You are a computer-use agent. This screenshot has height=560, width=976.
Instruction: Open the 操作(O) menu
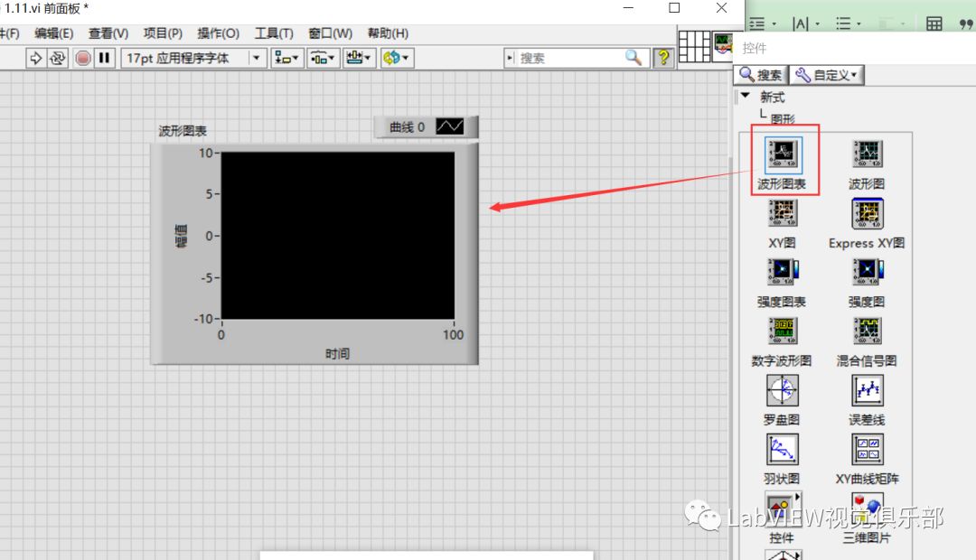(218, 33)
